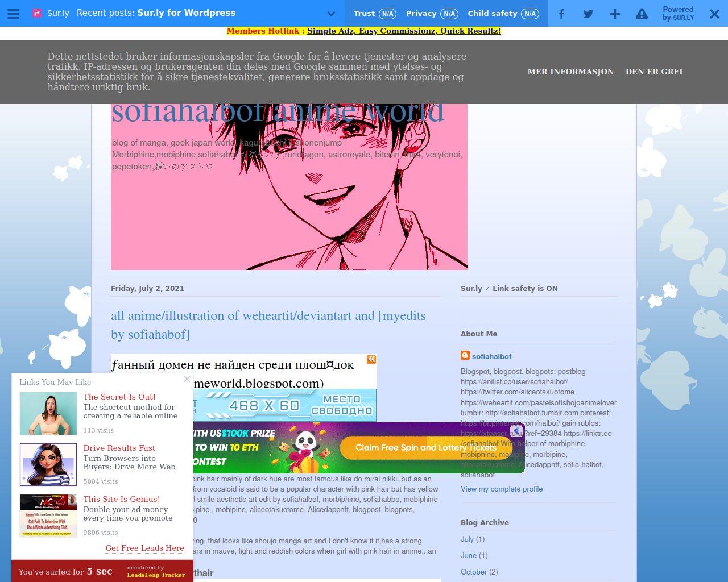Click Sur.ly for Wordpress recent post title
Image resolution: width=728 pixels, height=582 pixels.
(187, 13)
